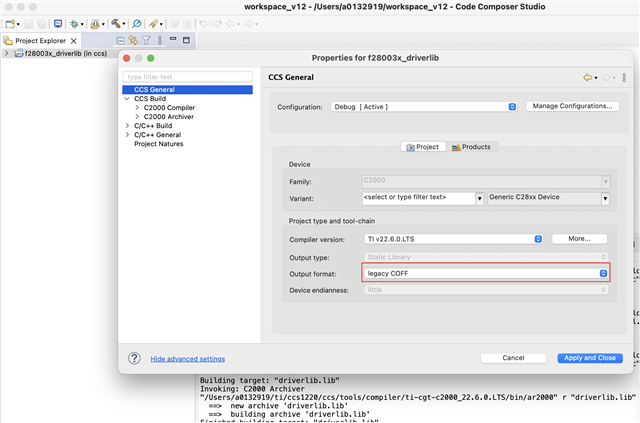640x423 pixels.
Task: Toggle Link with Editor in Project Explorer
Action: click(133, 40)
